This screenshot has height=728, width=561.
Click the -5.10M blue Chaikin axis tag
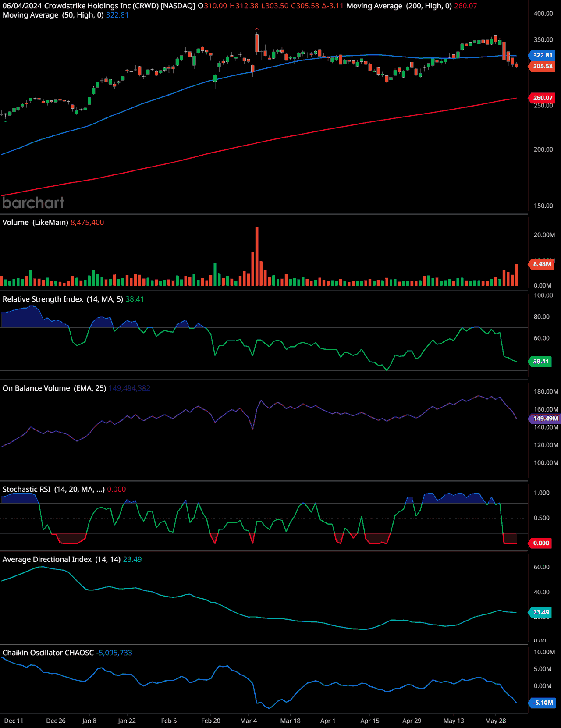coord(543,703)
